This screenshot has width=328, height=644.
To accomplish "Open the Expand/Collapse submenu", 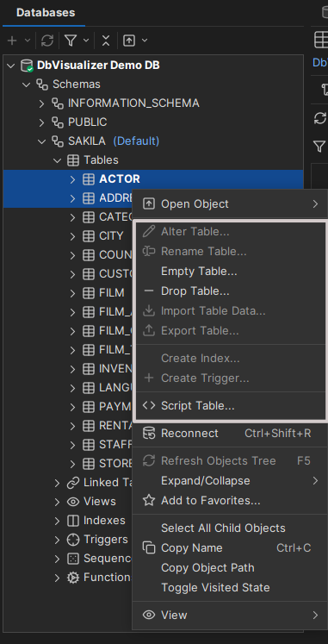I will (231, 480).
